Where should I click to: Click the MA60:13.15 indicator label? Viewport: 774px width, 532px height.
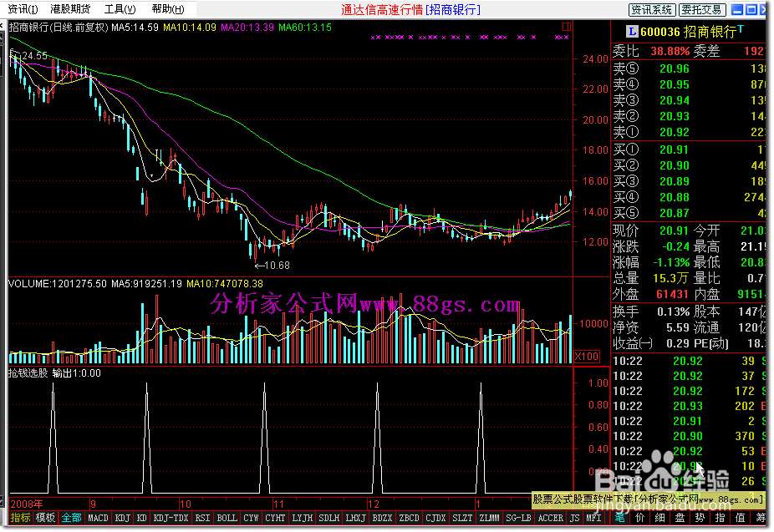[x=305, y=28]
